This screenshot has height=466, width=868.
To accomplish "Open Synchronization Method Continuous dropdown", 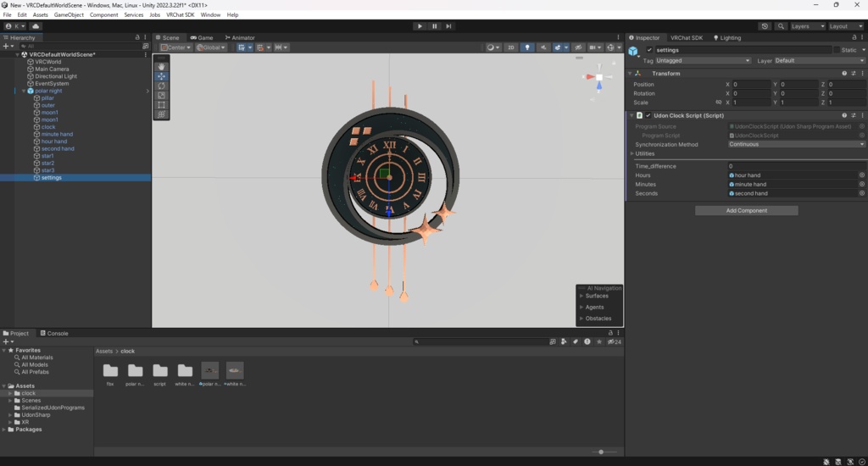I will [796, 144].
